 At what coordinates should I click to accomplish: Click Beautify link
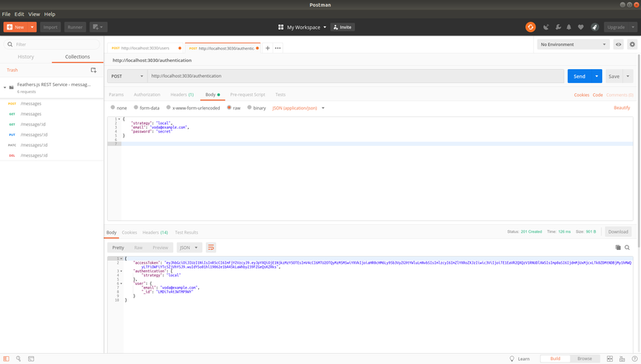(622, 108)
